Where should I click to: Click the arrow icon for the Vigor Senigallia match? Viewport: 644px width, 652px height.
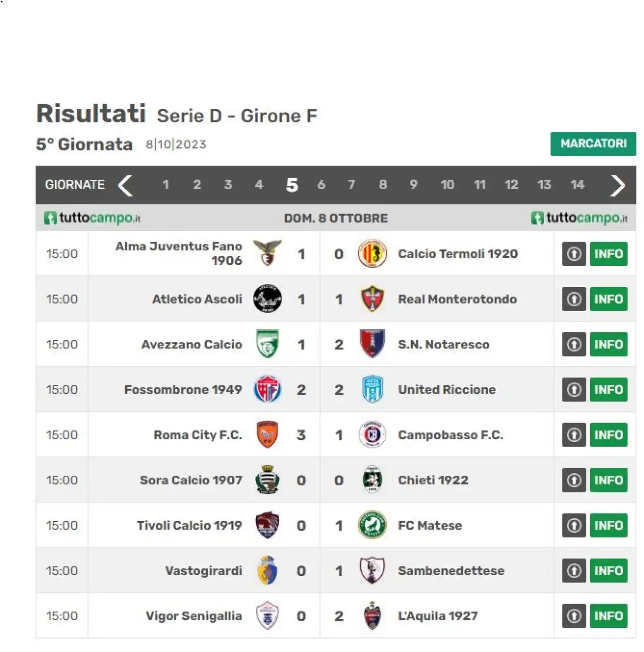(x=574, y=616)
